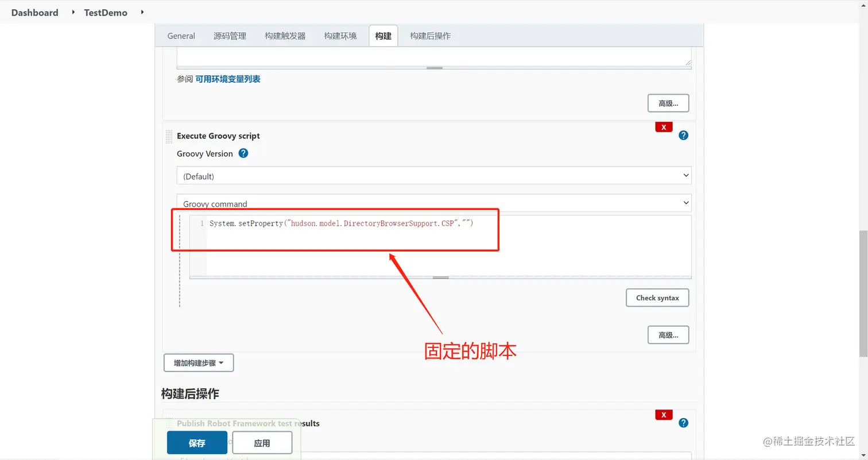Open the 增加构建步骤 dropdown

tap(199, 363)
